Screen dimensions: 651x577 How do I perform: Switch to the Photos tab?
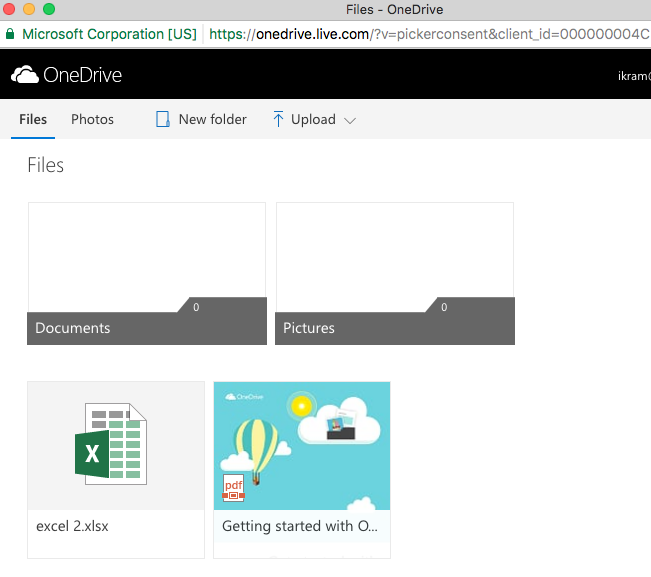92,120
